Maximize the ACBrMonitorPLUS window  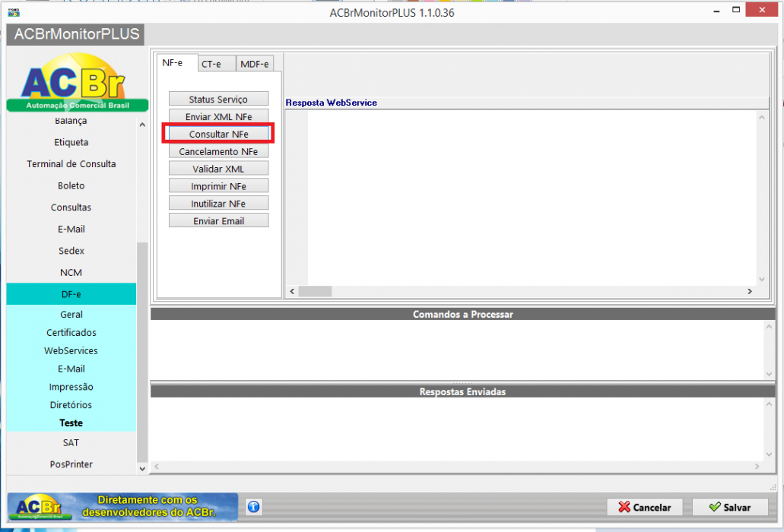[x=736, y=10]
